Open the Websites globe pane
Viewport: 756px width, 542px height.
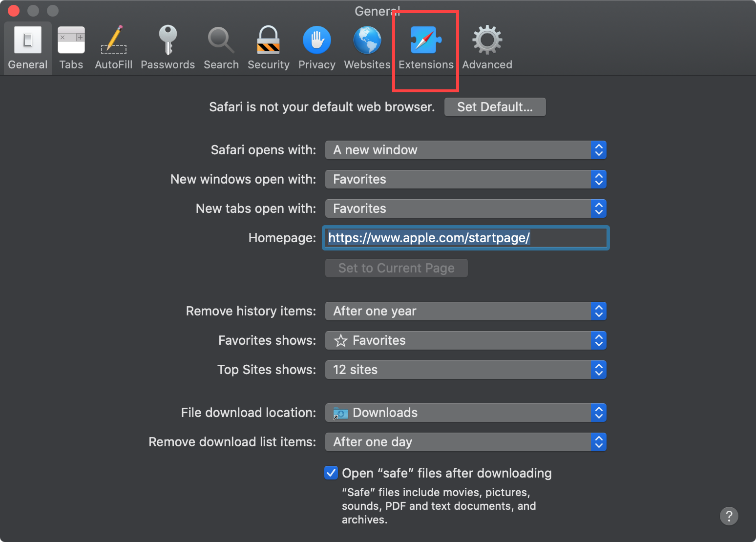367,48
